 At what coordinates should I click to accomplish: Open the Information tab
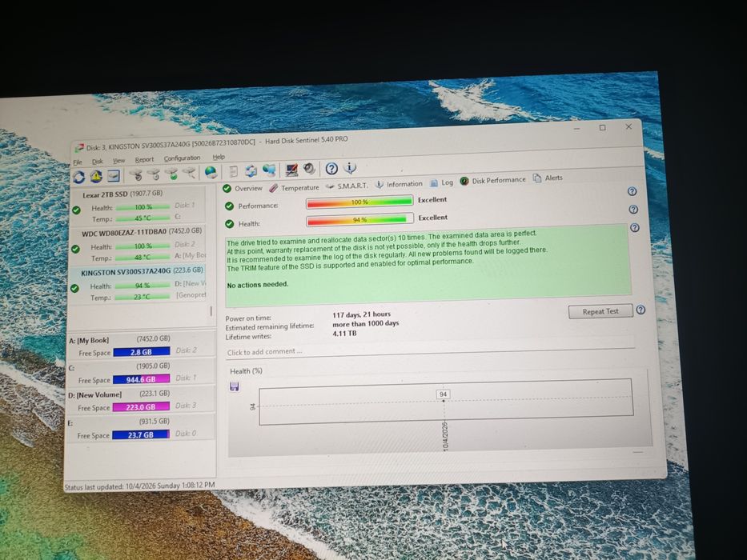click(399, 184)
